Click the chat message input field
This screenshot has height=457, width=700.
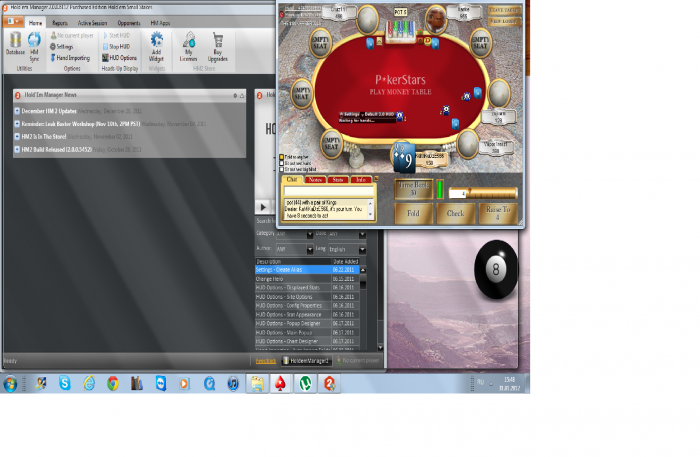pyautogui.click(x=329, y=191)
